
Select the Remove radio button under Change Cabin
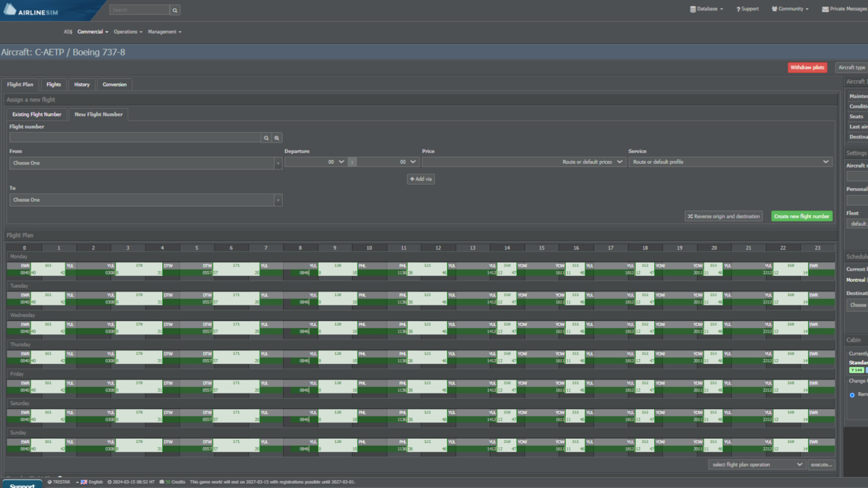click(853, 394)
